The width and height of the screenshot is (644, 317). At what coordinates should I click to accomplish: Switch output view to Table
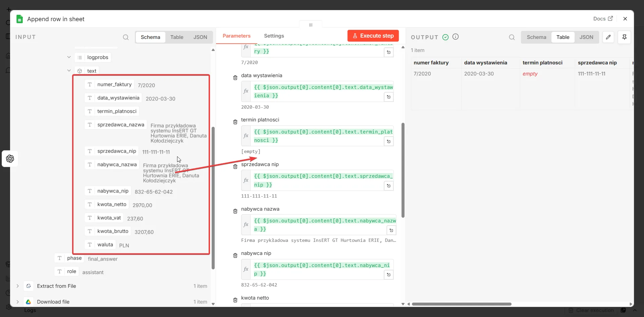563,37
